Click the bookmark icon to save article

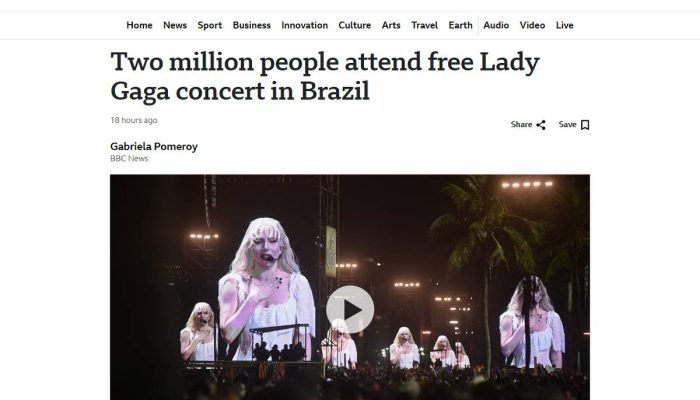(585, 125)
